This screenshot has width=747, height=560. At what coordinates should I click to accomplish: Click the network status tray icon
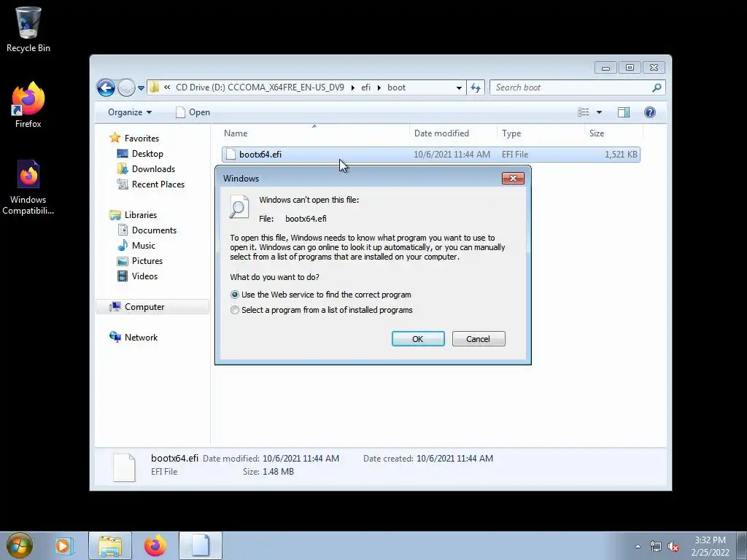pos(656,546)
